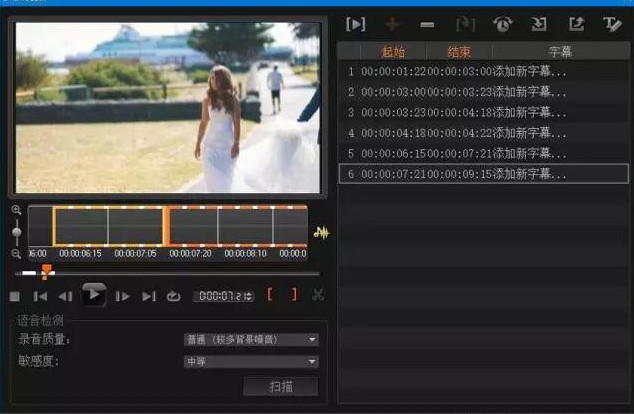Click the timecode stepper arrows
The height and width of the screenshot is (414, 634).
(x=249, y=296)
